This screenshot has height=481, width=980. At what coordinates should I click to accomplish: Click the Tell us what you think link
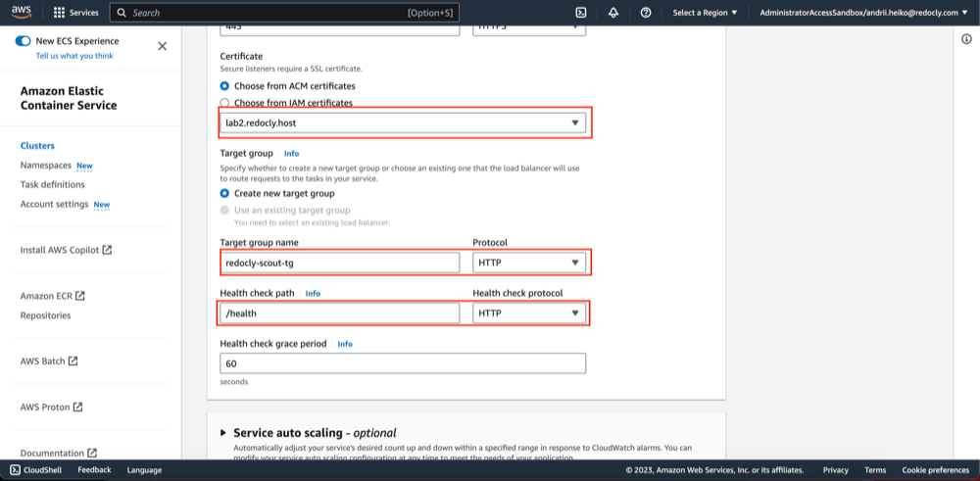pyautogui.click(x=74, y=56)
